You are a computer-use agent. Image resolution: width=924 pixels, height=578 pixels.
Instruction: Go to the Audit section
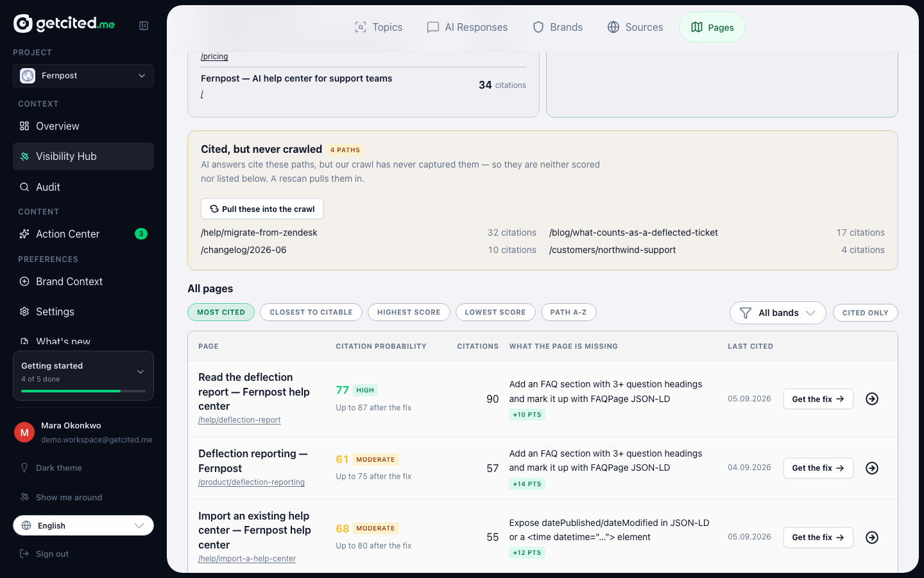[83, 187]
